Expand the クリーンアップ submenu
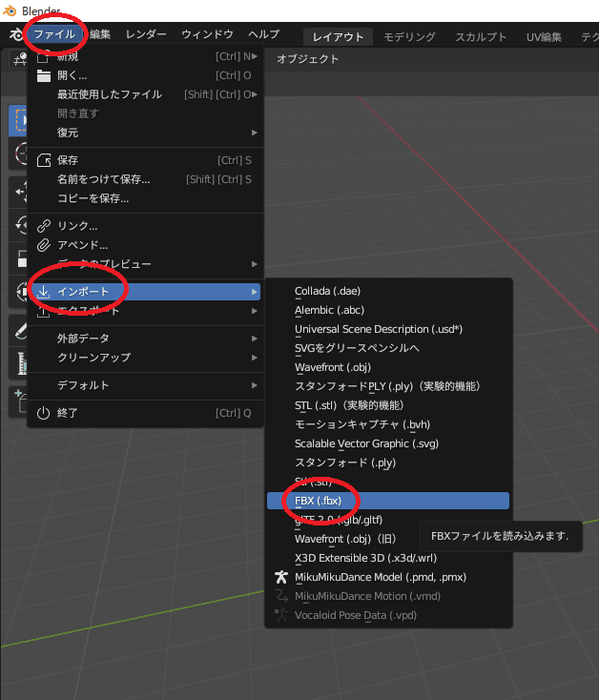 click(x=146, y=358)
